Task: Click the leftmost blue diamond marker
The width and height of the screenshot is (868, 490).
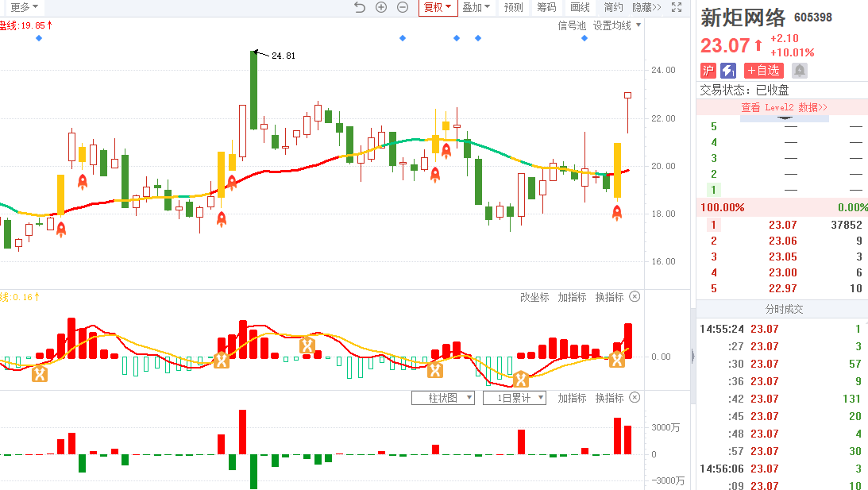Action: click(x=39, y=38)
